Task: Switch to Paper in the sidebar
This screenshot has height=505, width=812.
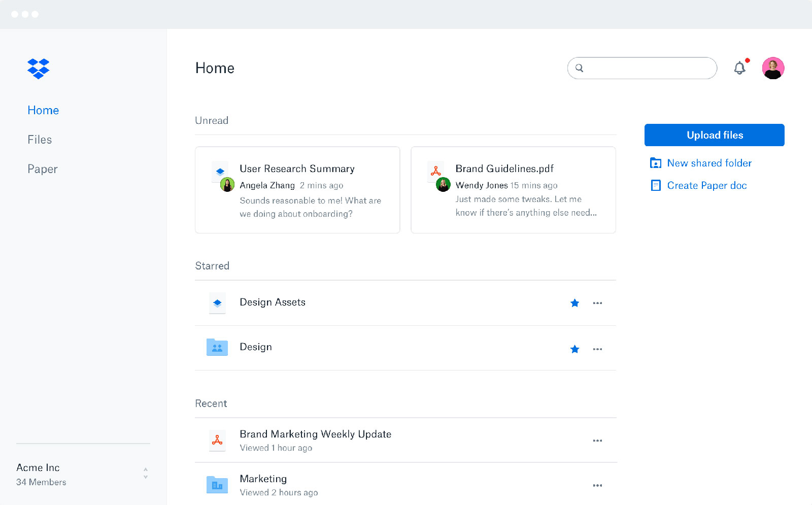Action: click(43, 169)
